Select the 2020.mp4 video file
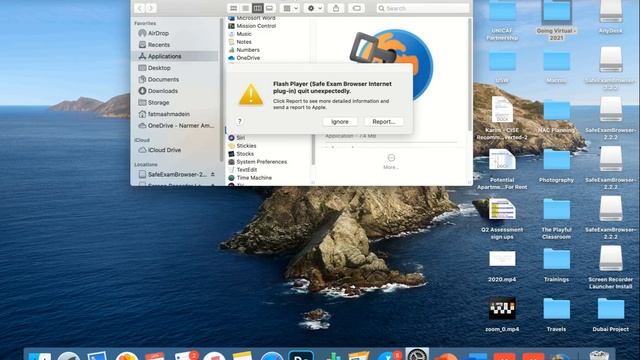 [x=502, y=265]
